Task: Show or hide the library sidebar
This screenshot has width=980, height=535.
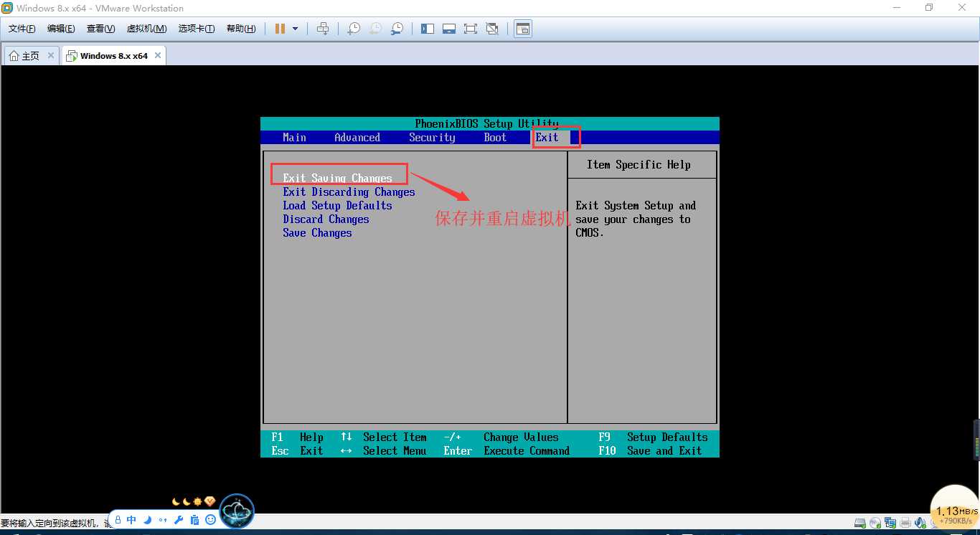Action: click(x=428, y=29)
